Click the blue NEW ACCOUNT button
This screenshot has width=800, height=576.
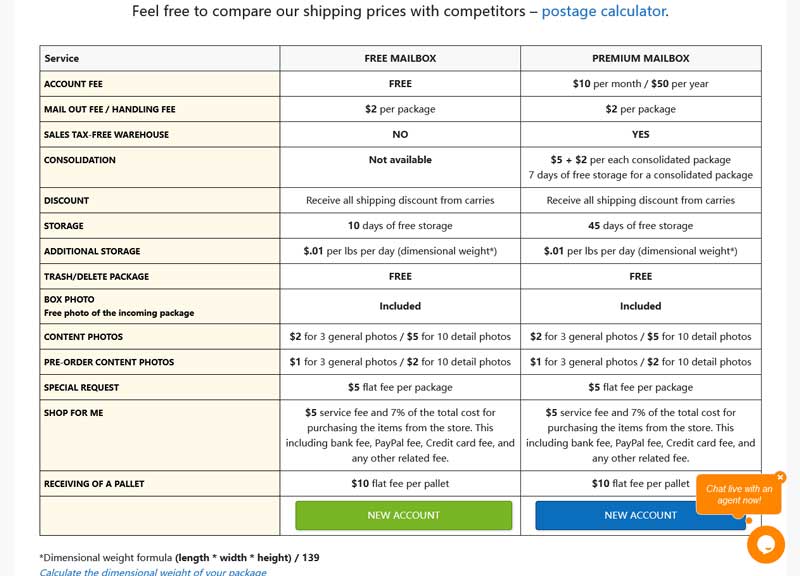640,515
